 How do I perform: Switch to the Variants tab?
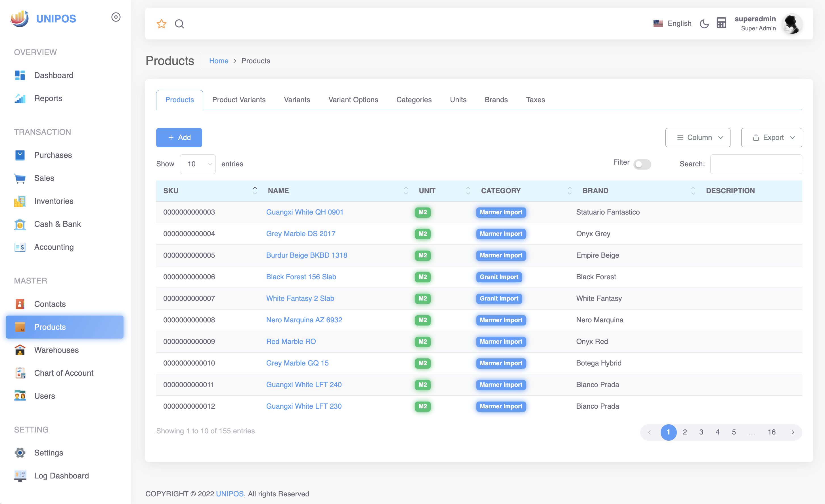coord(297,100)
